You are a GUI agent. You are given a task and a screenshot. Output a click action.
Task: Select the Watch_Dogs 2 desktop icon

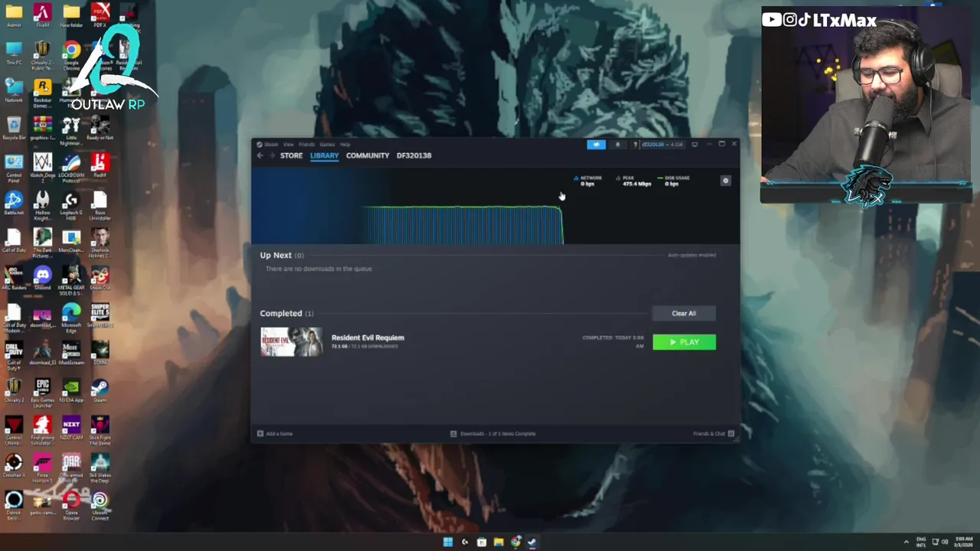(42, 168)
